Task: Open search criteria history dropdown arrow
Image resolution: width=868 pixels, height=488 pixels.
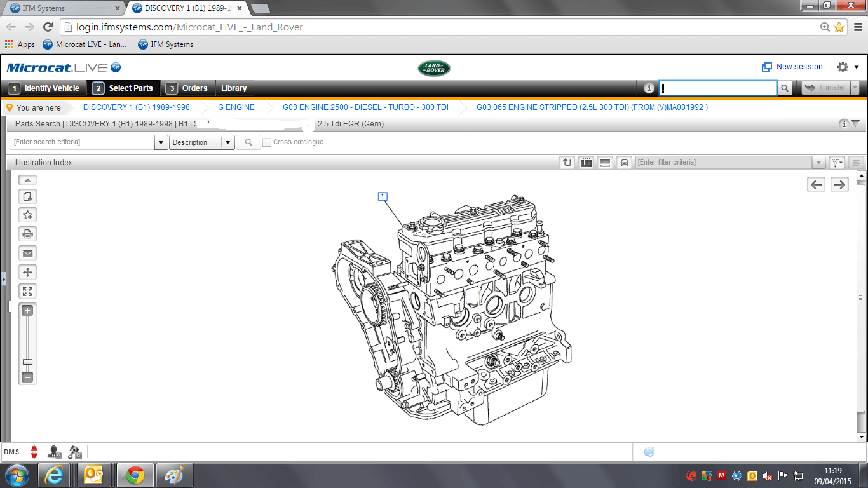Action: click(x=161, y=142)
